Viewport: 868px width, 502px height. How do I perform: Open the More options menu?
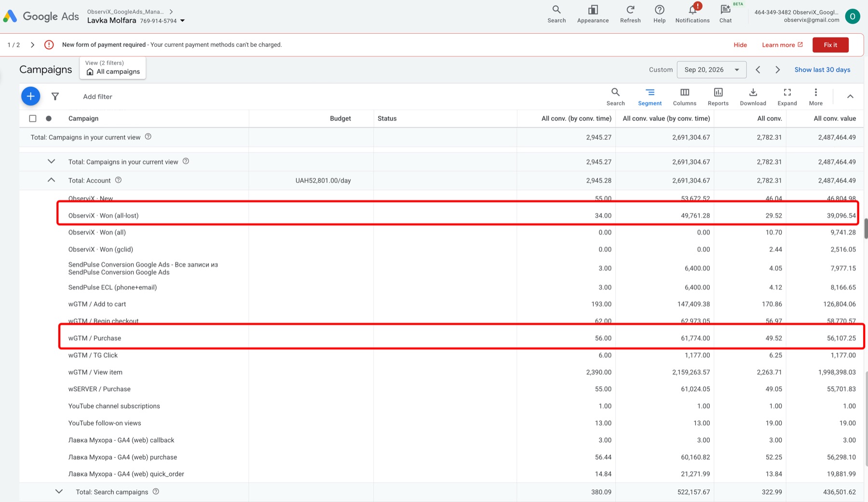815,96
